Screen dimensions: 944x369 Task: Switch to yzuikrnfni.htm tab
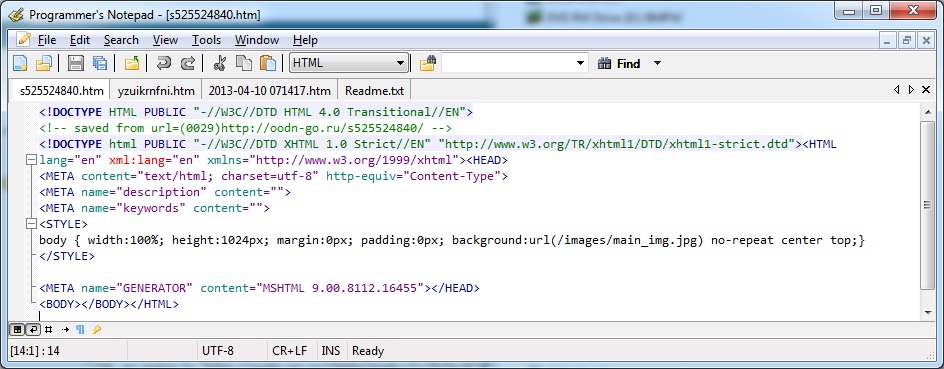click(x=156, y=91)
